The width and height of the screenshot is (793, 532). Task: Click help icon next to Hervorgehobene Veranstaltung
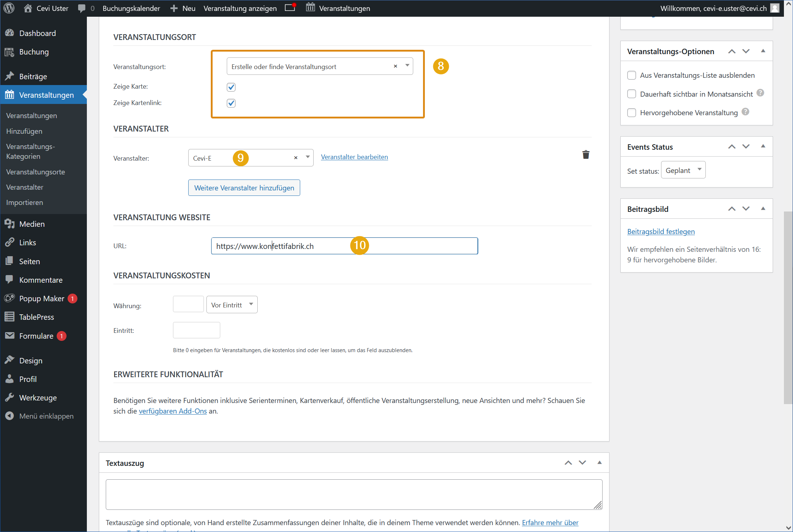coord(745,112)
